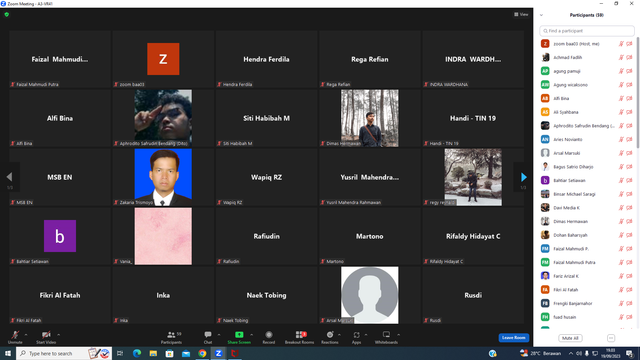The width and height of the screenshot is (640, 360).
Task: Select Agung wicaksono in participants list
Action: (586, 85)
